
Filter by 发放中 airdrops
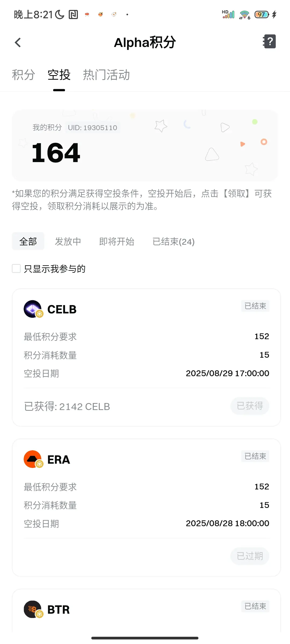tap(68, 241)
